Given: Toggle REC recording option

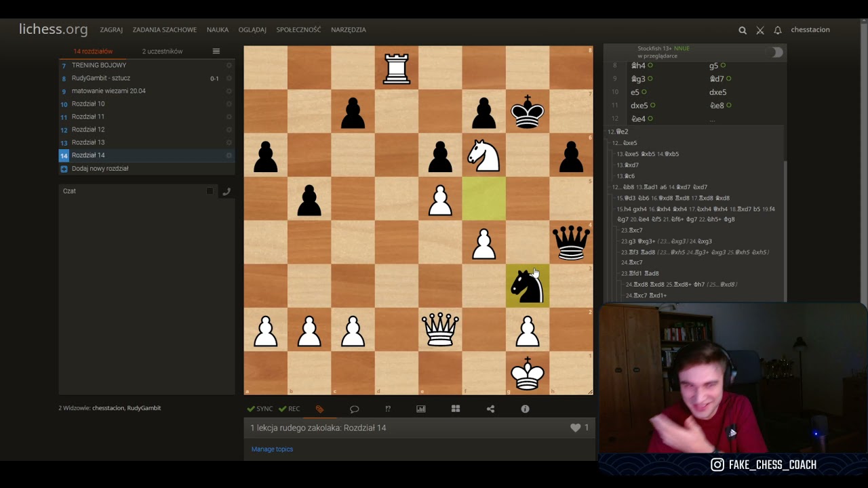Looking at the screenshot, I should [289, 409].
